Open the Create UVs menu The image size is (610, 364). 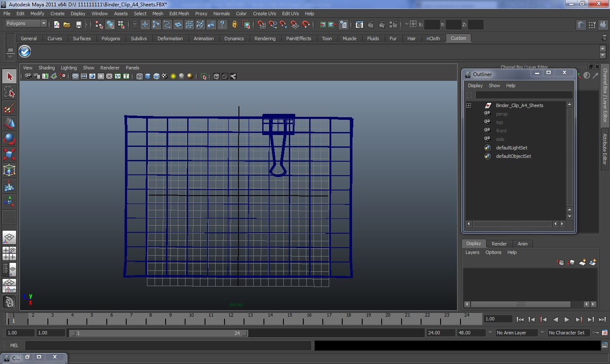coord(264,14)
